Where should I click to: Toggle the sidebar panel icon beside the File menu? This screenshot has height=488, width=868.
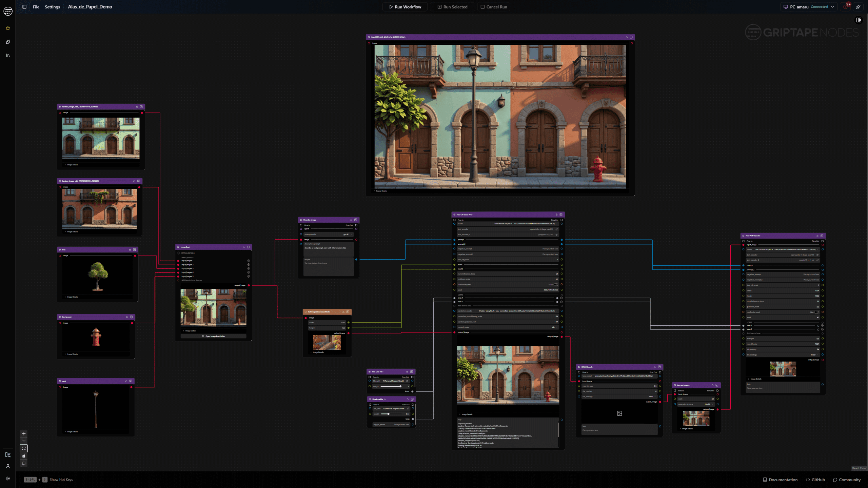pyautogui.click(x=24, y=6)
